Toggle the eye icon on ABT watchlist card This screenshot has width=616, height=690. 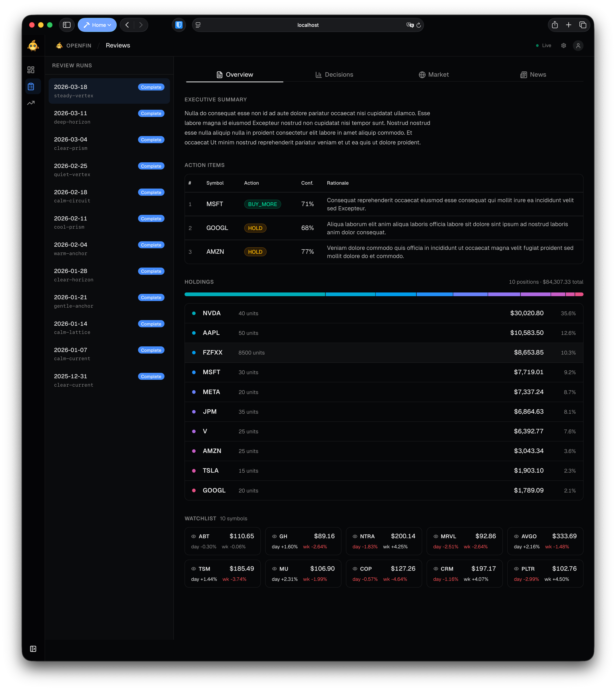[194, 536]
